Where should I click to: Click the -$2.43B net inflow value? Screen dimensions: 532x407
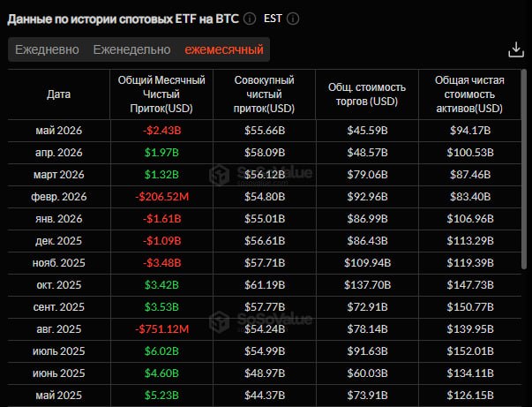(161, 131)
